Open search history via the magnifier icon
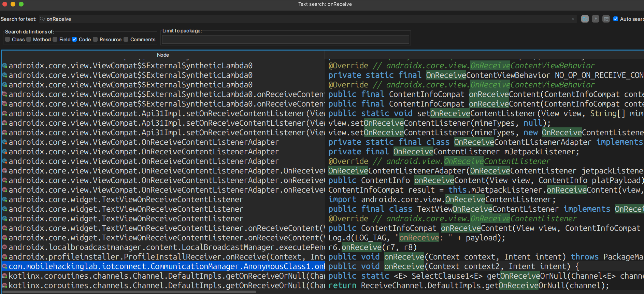This screenshot has width=644, height=294. tap(42, 19)
